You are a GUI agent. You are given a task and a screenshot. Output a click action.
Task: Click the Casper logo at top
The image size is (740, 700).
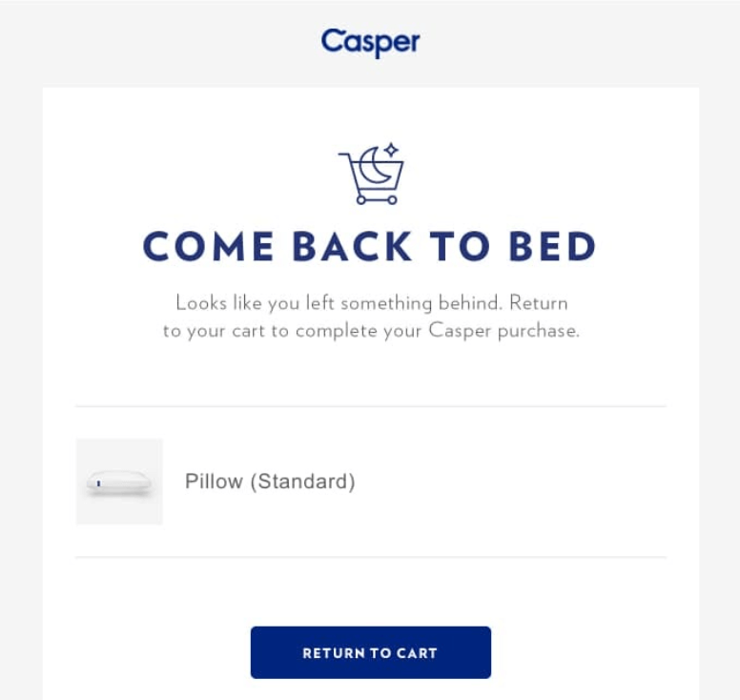[x=370, y=43]
